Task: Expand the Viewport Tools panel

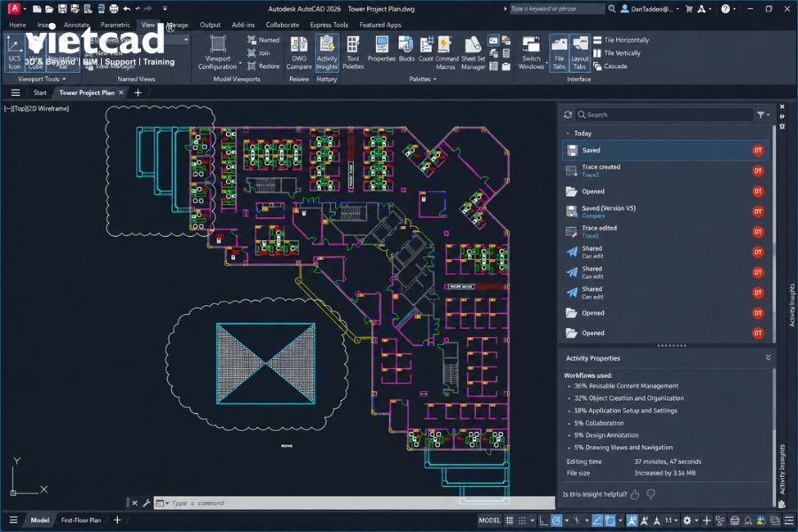Action: pyautogui.click(x=42, y=79)
